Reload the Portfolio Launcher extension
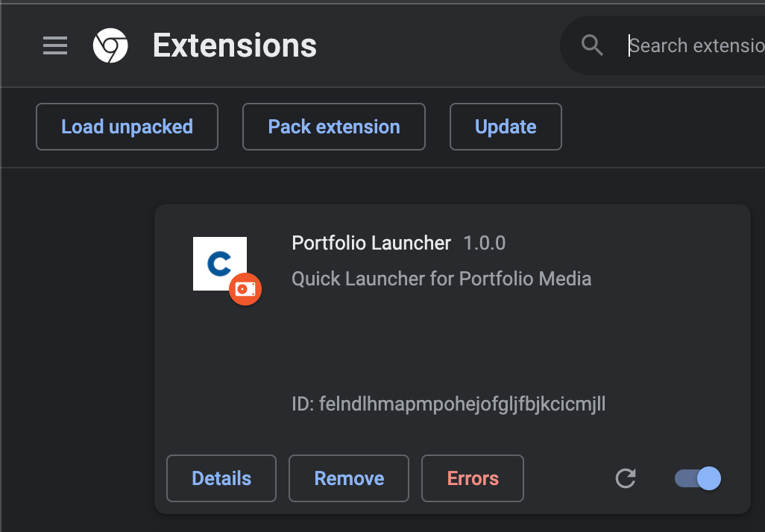765x532 pixels. (626, 478)
